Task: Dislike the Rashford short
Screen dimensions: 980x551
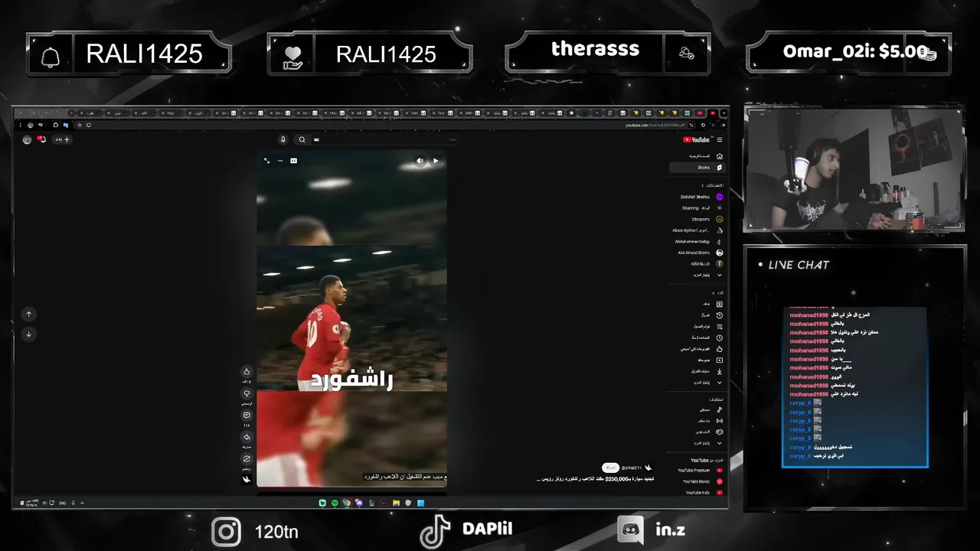Action: coord(247,393)
